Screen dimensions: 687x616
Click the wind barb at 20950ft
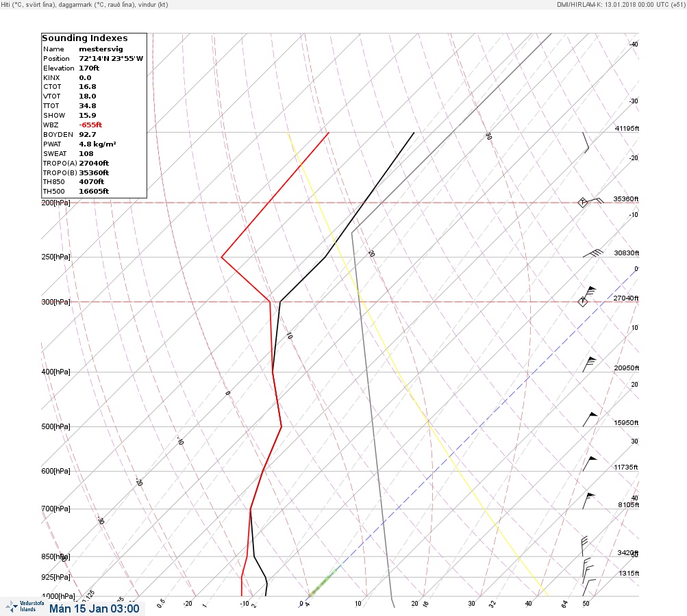(x=589, y=364)
